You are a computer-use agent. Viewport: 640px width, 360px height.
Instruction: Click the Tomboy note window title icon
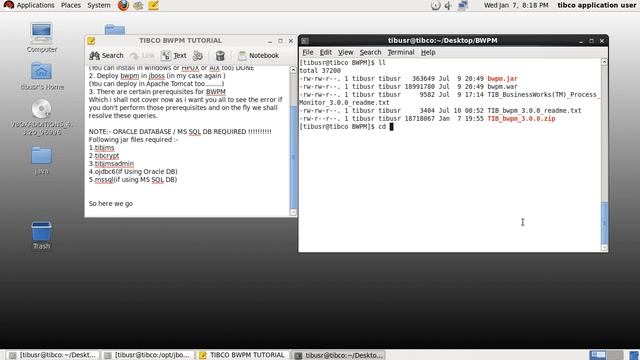point(91,41)
